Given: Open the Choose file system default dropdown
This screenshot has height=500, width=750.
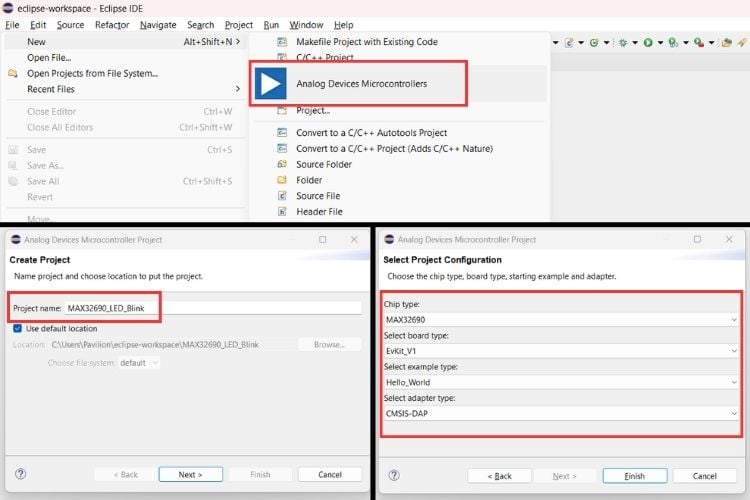Looking at the screenshot, I should 139,363.
